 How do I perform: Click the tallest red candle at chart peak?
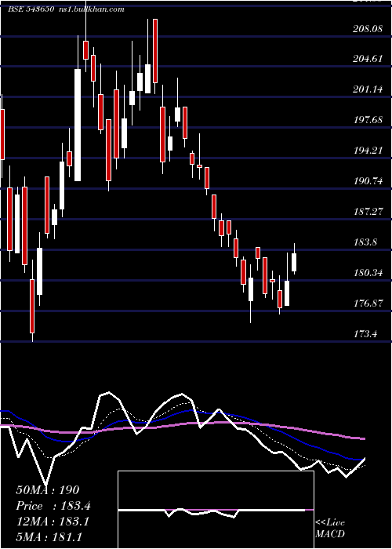click(155, 51)
